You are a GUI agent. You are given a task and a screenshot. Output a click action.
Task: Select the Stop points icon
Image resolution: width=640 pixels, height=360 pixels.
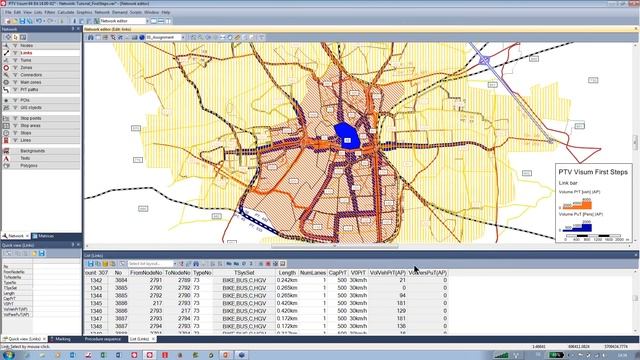pos(6,118)
